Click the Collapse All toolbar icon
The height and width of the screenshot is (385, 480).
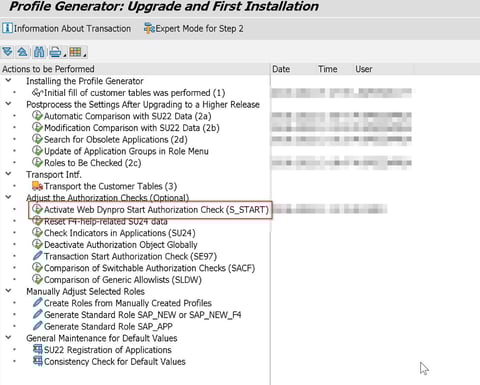point(22,52)
